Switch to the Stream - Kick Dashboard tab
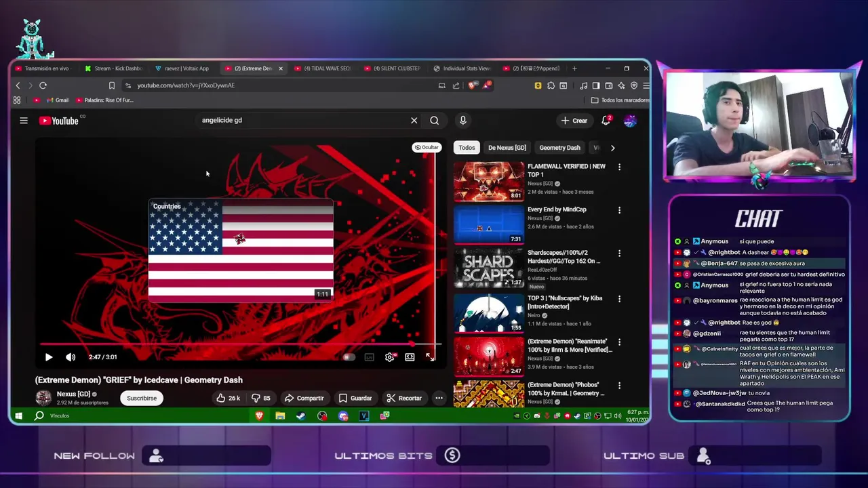The image size is (868, 488). pyautogui.click(x=113, y=68)
